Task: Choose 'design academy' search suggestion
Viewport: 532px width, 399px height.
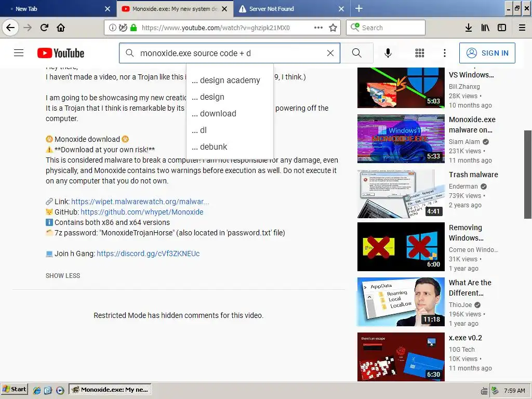Action: 230,81
